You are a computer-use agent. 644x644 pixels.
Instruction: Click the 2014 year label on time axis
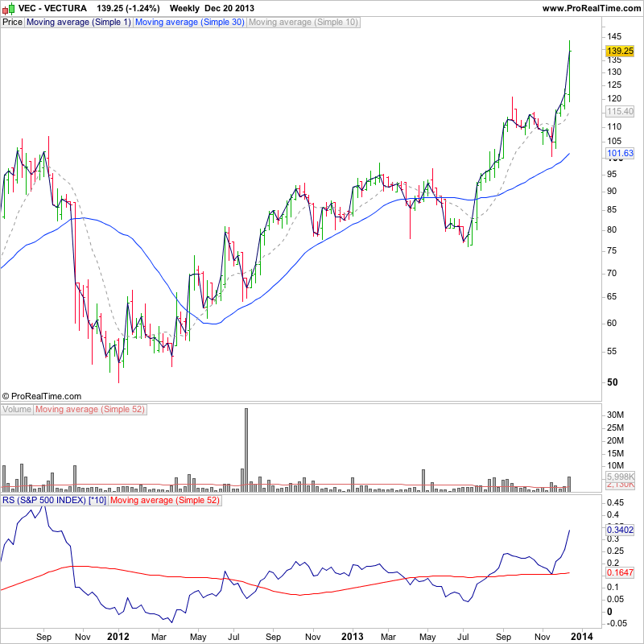point(582,637)
